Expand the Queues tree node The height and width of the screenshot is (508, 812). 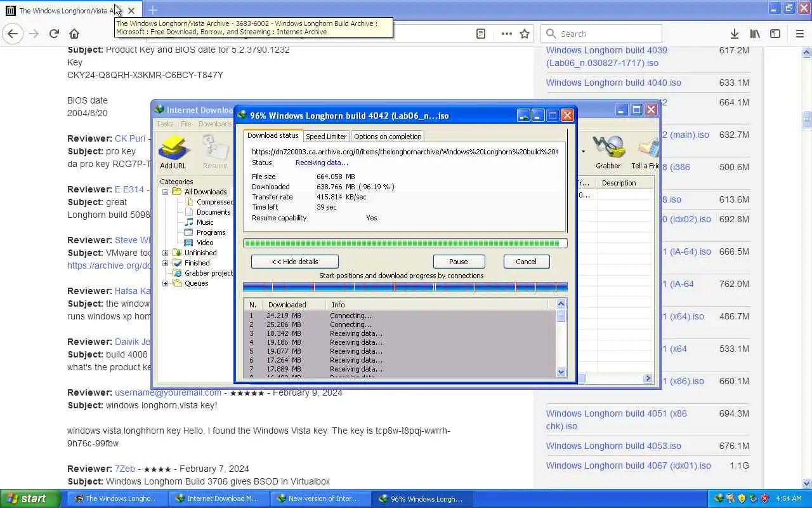click(165, 283)
